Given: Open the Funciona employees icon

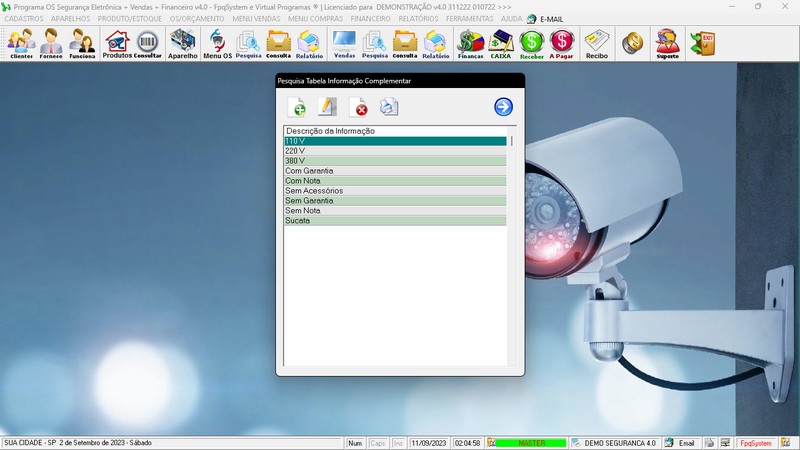Looking at the screenshot, I should coord(82,44).
